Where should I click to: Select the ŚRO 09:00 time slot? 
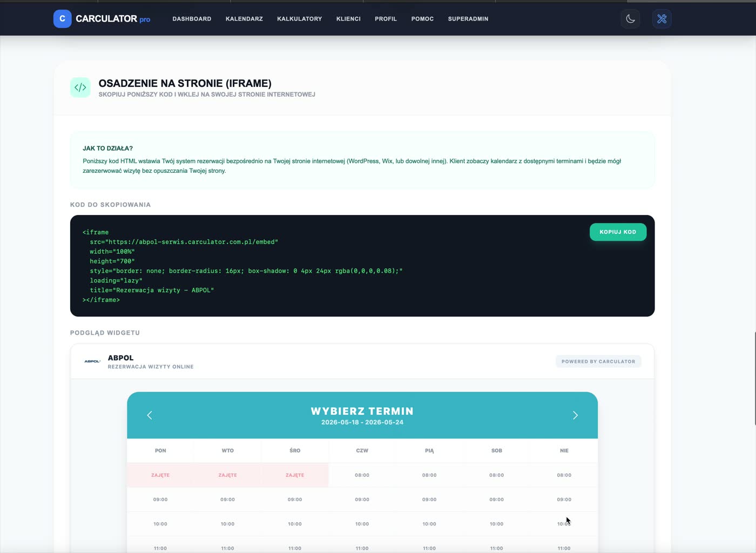[x=295, y=500]
